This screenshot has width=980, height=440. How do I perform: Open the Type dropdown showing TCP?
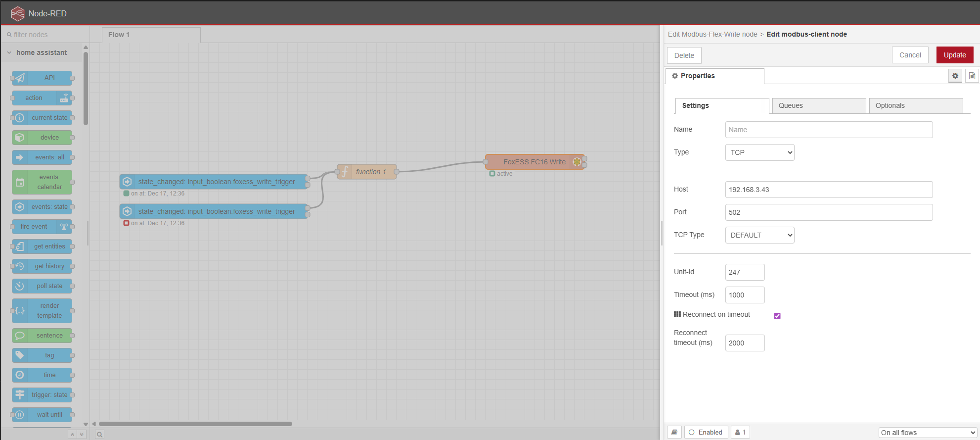759,152
